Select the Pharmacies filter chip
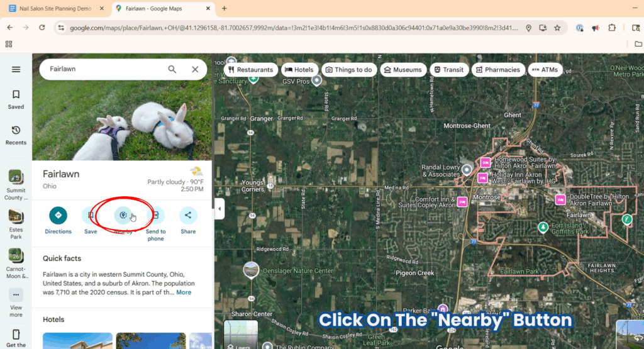 click(x=498, y=70)
